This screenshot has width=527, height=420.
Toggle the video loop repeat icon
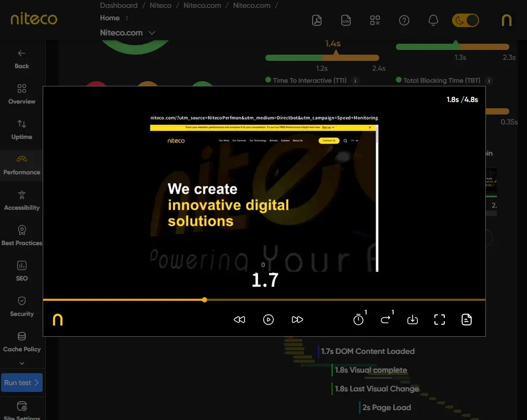click(386, 319)
